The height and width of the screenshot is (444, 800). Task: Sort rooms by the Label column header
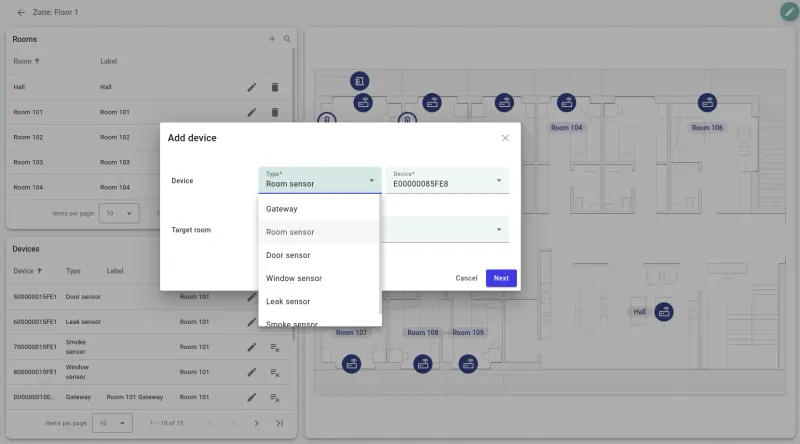[108, 61]
